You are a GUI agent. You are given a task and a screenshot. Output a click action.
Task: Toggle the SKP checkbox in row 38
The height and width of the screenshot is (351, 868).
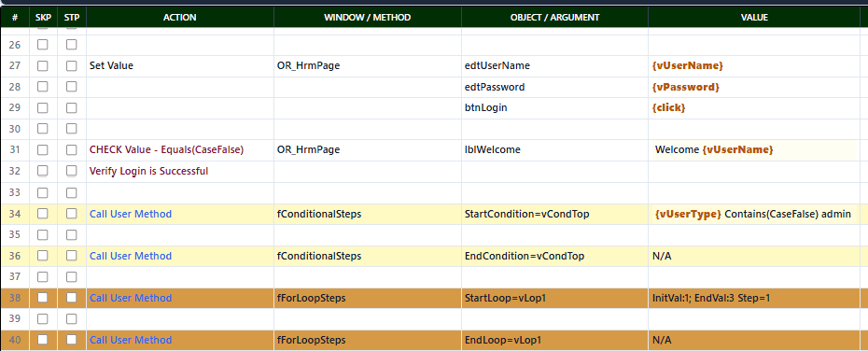point(43,298)
